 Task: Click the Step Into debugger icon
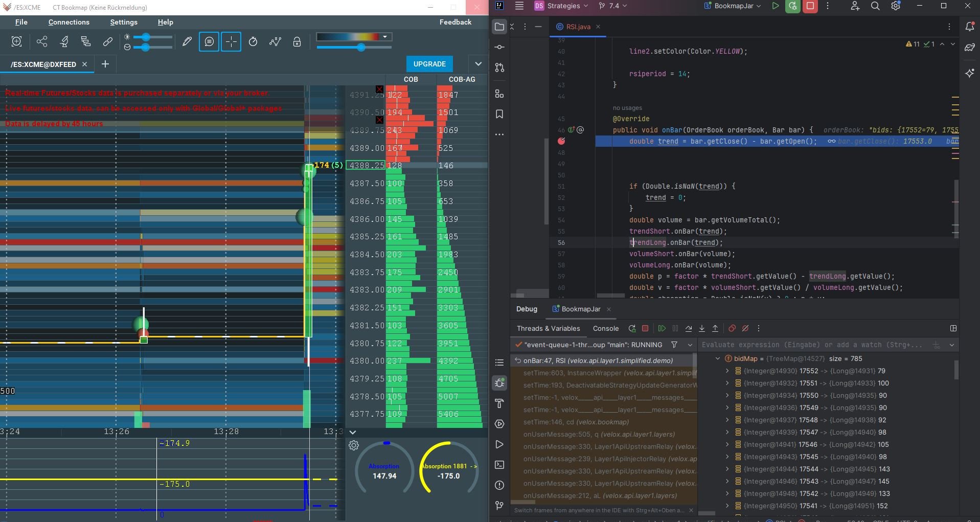pos(702,328)
